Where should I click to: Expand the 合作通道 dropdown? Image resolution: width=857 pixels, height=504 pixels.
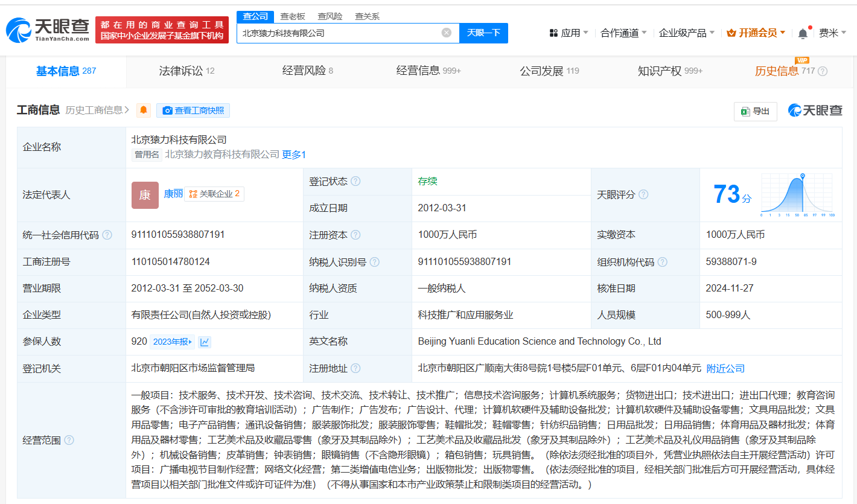pos(623,33)
